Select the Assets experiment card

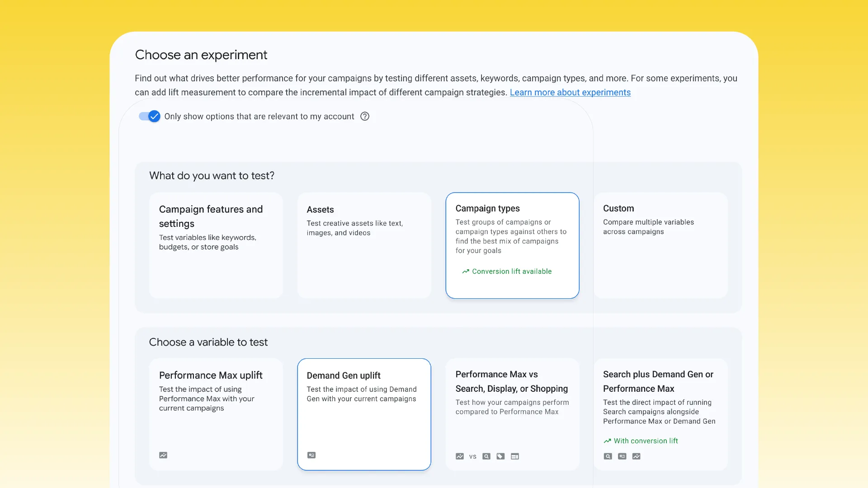point(364,245)
